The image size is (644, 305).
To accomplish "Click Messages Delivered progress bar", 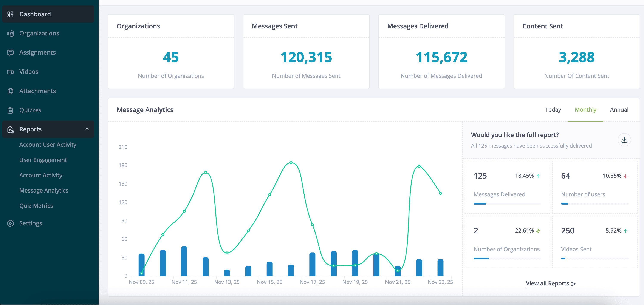I will point(507,204).
